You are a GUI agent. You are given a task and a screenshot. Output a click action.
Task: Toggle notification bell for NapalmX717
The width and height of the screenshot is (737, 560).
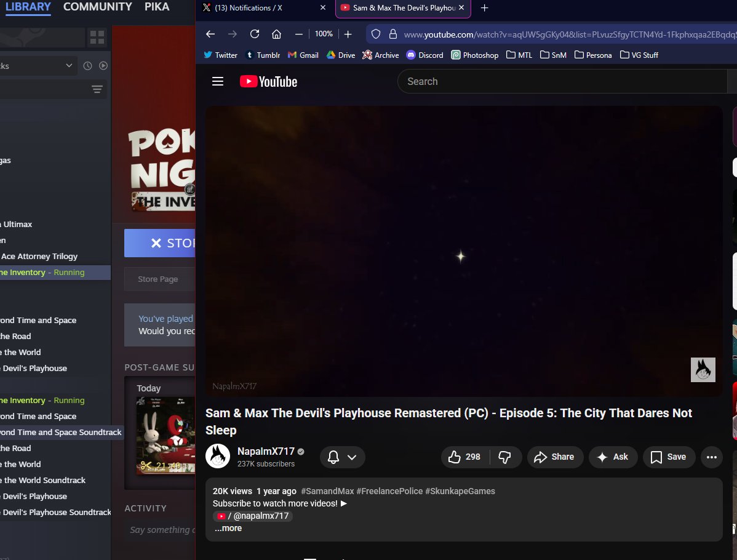(x=333, y=457)
